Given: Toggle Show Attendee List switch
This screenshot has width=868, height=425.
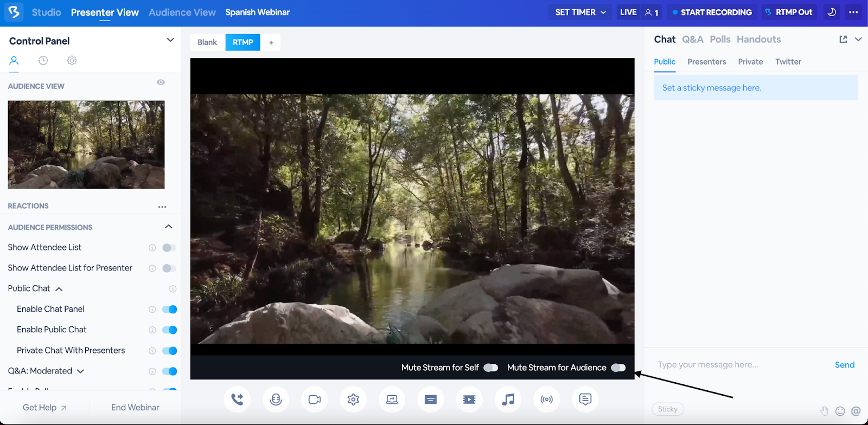Looking at the screenshot, I should [x=169, y=248].
